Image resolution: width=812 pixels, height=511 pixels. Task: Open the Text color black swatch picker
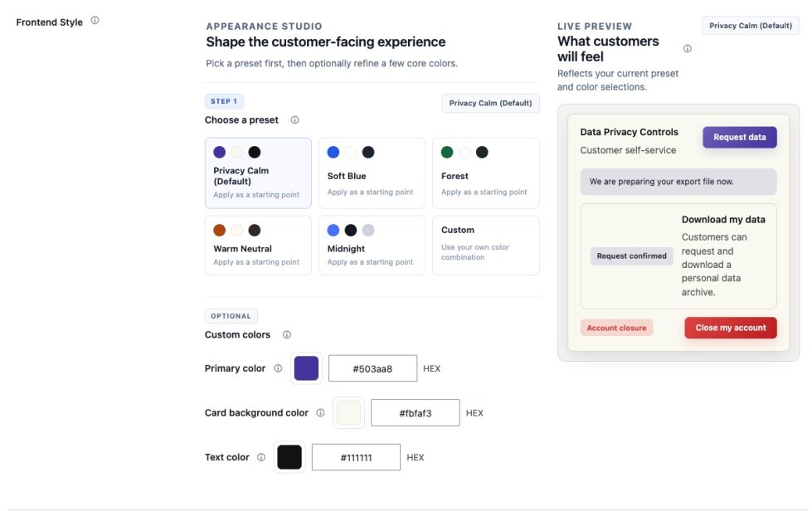289,458
